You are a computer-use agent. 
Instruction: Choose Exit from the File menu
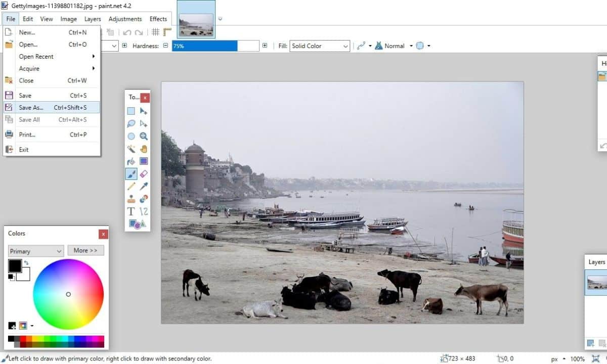click(x=52, y=150)
